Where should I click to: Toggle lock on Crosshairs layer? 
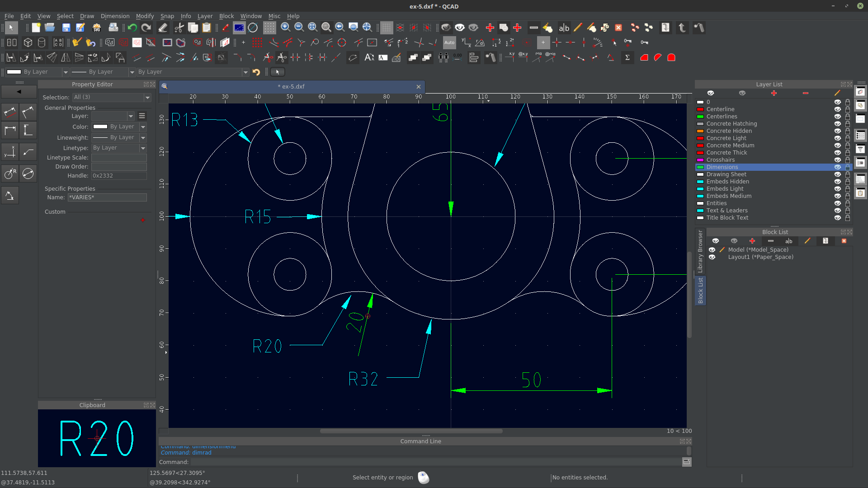pos(848,160)
